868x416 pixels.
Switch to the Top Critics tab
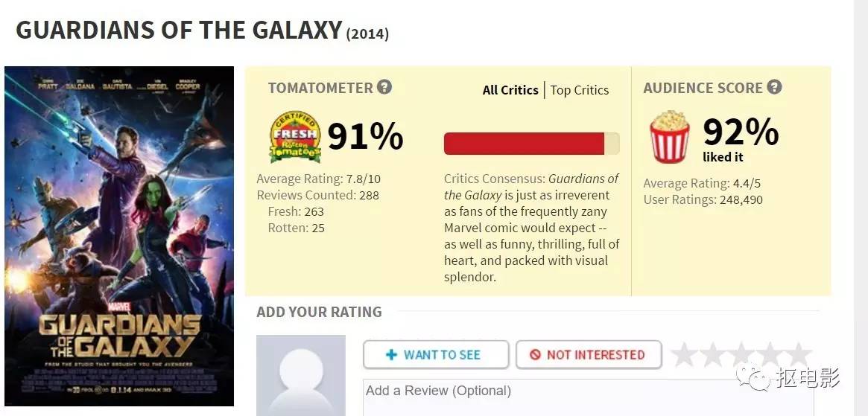click(x=580, y=90)
